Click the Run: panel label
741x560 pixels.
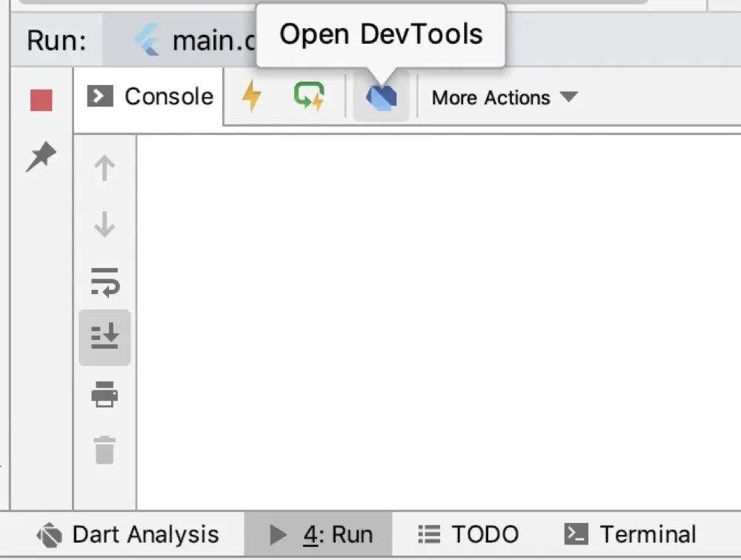57,40
